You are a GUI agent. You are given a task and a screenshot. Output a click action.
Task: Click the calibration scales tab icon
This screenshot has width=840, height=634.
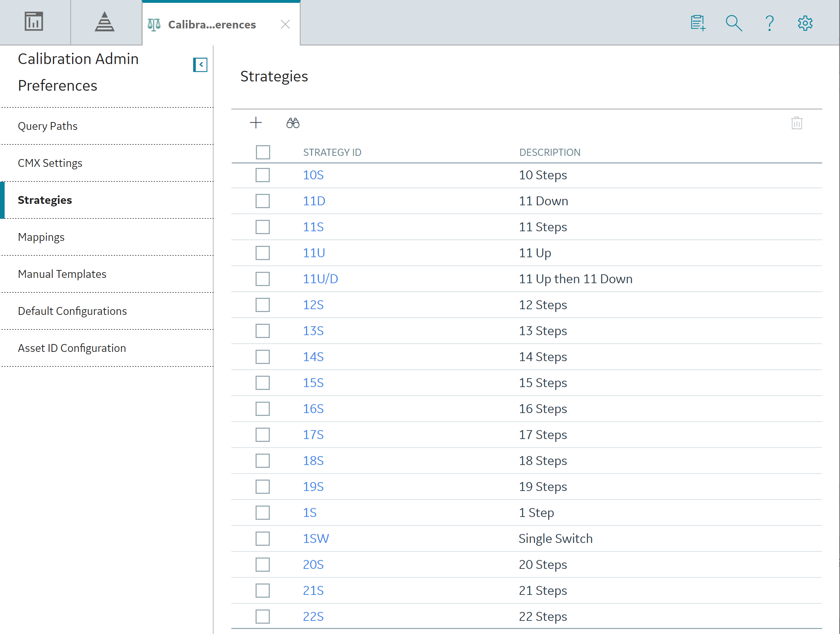pyautogui.click(x=154, y=25)
